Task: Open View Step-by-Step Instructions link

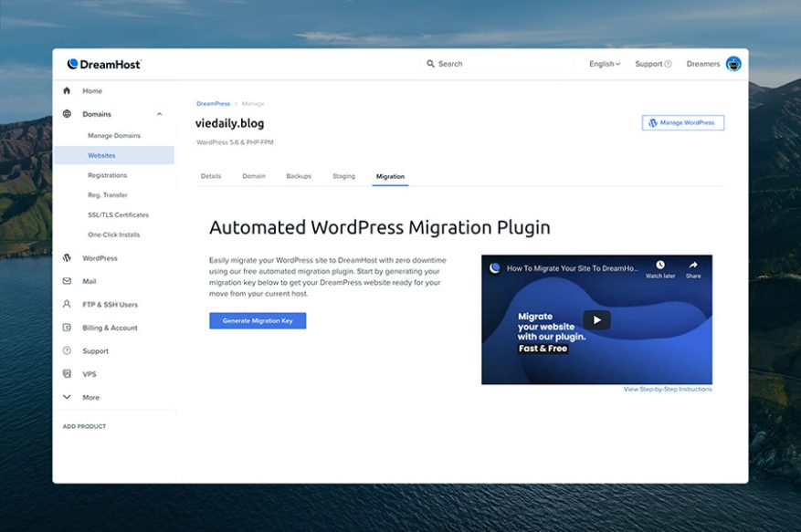Action: pyautogui.click(x=668, y=389)
